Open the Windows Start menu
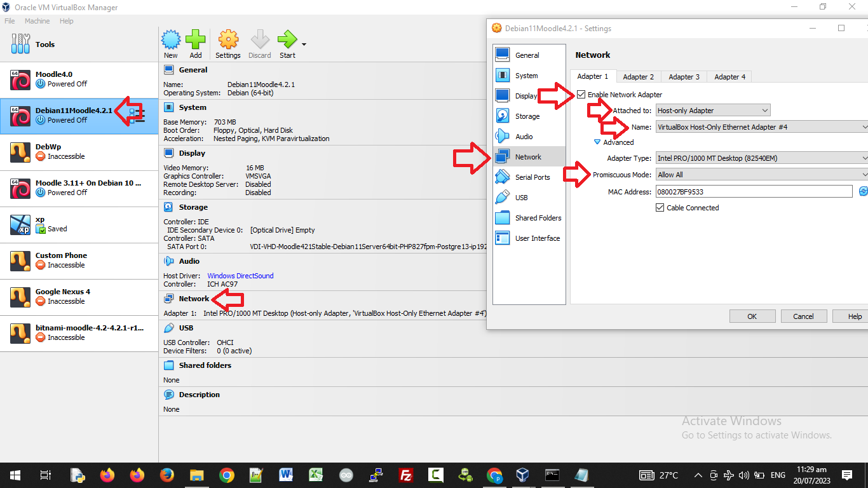This screenshot has width=868, height=488. (15, 475)
